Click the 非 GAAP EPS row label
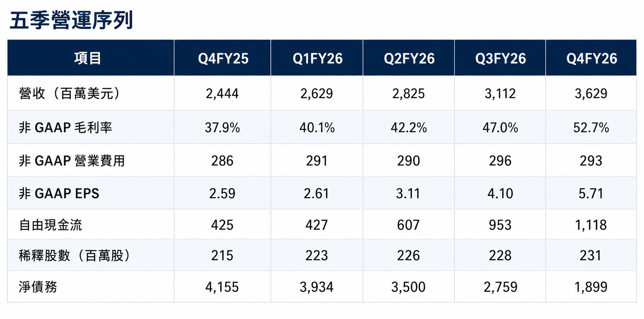This screenshot has height=319, width=644. (x=59, y=194)
